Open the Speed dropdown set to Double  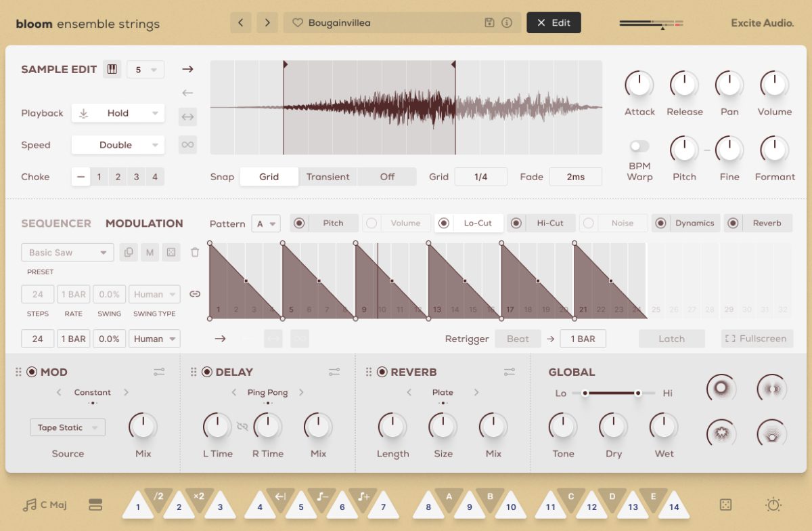(118, 144)
